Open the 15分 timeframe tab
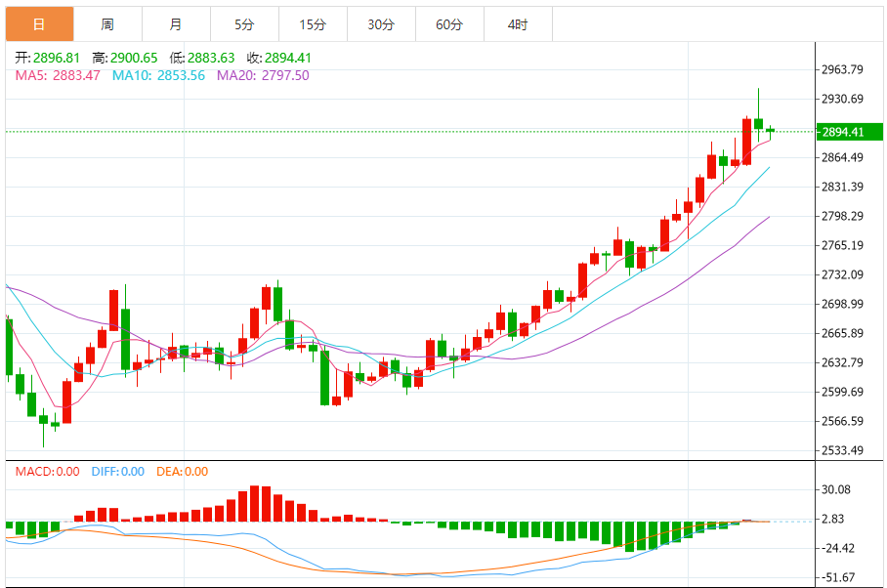887x588 pixels. [x=313, y=24]
